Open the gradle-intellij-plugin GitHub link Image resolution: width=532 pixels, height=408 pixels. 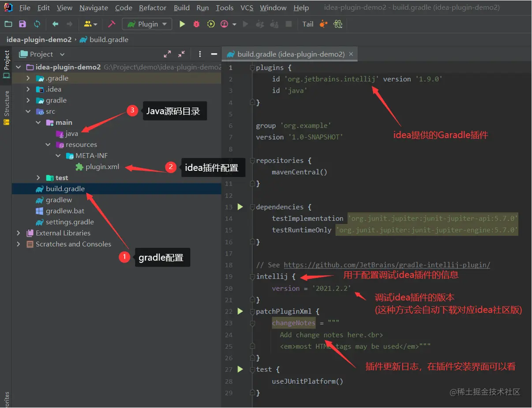click(x=387, y=265)
